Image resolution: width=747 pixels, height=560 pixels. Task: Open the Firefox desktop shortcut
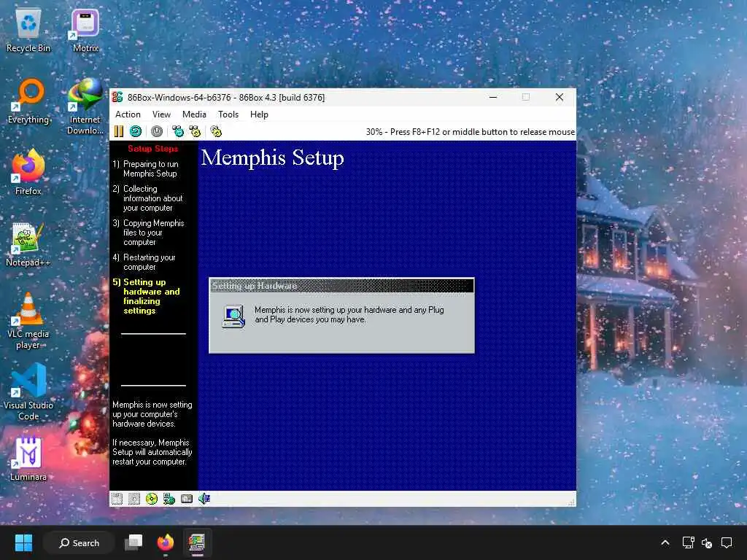click(28, 172)
